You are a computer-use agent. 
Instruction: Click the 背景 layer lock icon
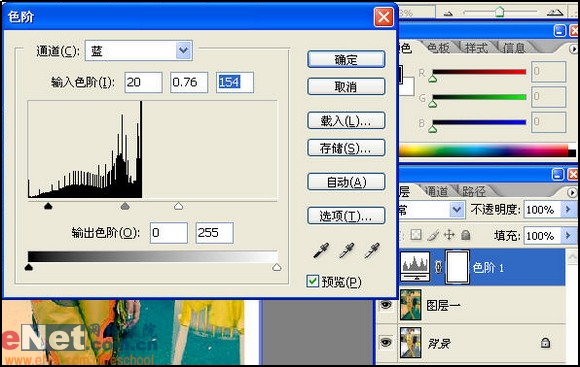coord(545,343)
